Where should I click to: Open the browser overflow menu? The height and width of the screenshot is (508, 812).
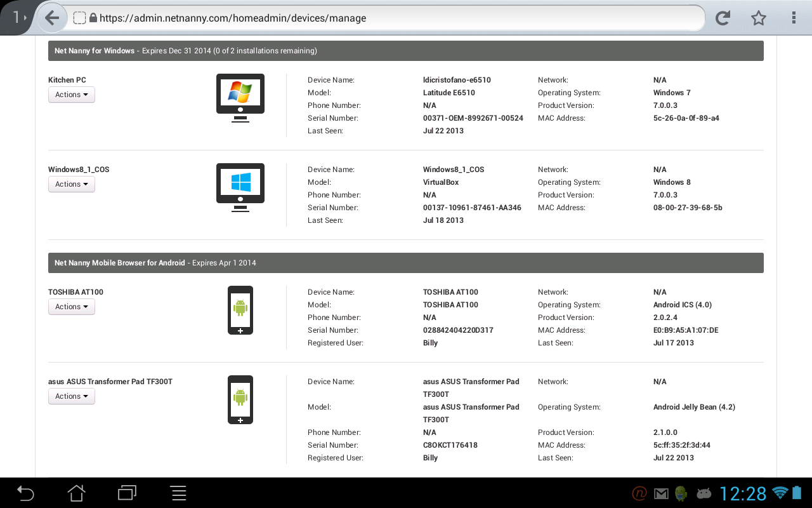(794, 18)
